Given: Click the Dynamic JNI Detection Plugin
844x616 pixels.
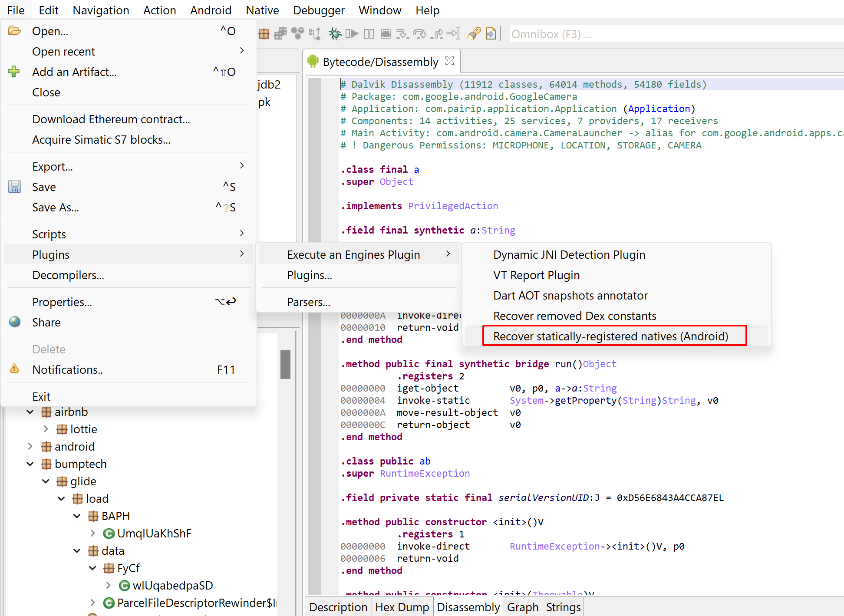Looking at the screenshot, I should 568,254.
